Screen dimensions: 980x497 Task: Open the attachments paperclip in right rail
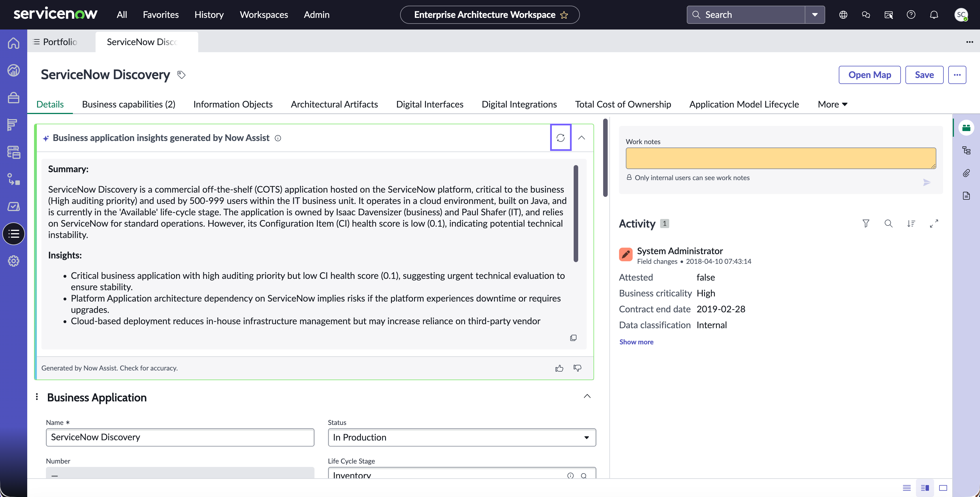pos(966,173)
